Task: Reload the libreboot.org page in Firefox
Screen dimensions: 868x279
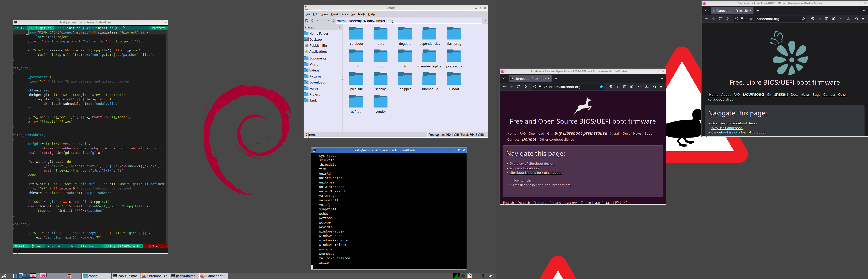Action: point(518,87)
